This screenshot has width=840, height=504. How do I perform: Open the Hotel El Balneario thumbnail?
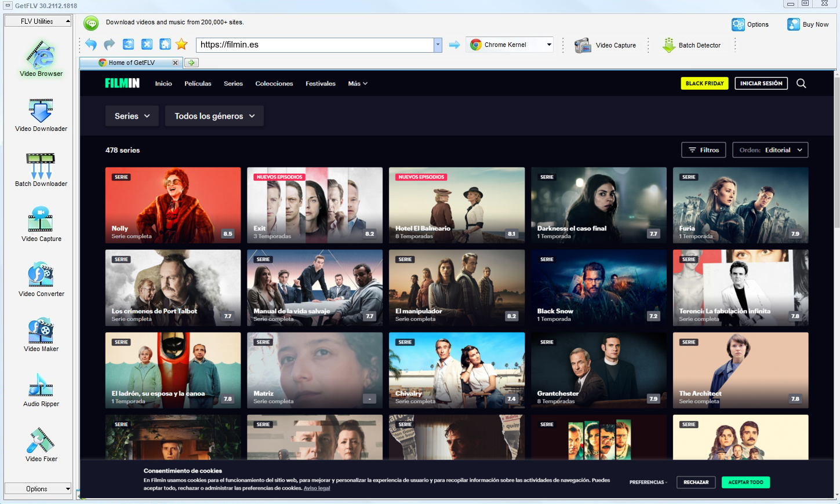[x=457, y=205]
